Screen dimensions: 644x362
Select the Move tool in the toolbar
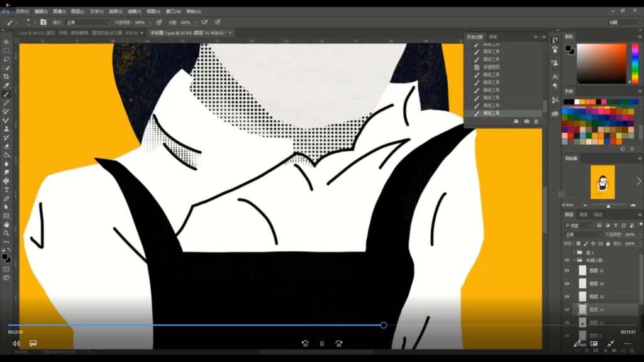click(6, 42)
